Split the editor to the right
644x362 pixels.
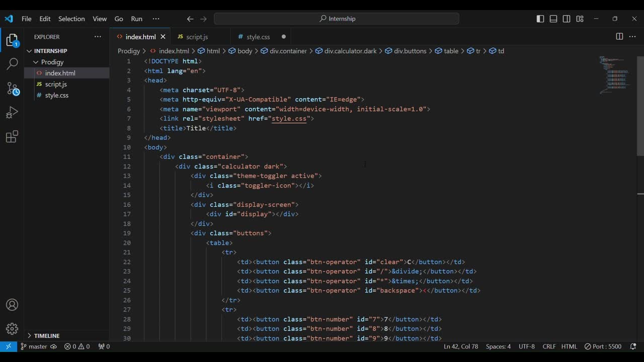coord(619,37)
